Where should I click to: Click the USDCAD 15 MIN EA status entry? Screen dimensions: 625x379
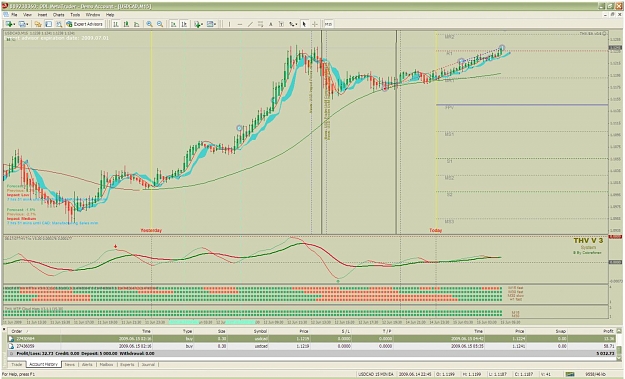pyautogui.click(x=375, y=374)
